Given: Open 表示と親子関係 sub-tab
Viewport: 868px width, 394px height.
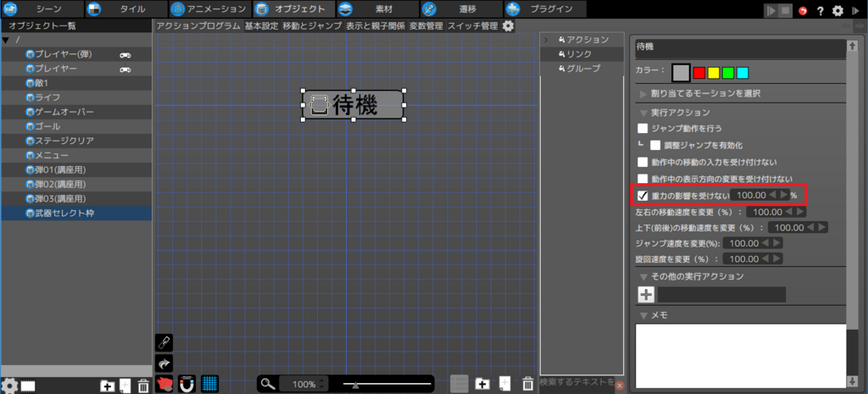Looking at the screenshot, I should tap(376, 25).
